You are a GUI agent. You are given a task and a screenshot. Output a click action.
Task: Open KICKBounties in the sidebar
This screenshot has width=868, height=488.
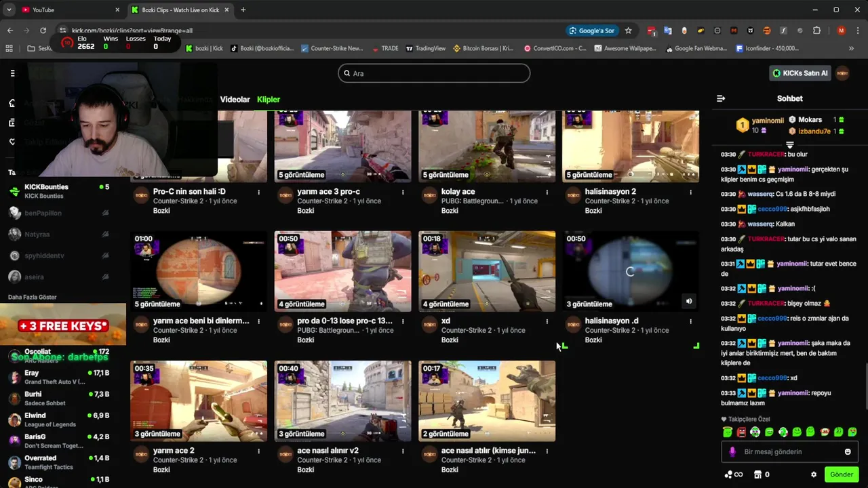click(x=58, y=191)
